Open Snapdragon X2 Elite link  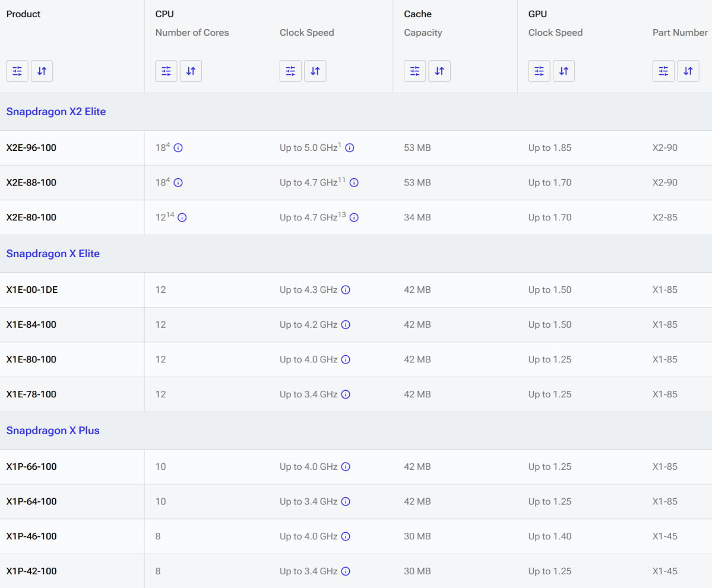[x=56, y=112]
